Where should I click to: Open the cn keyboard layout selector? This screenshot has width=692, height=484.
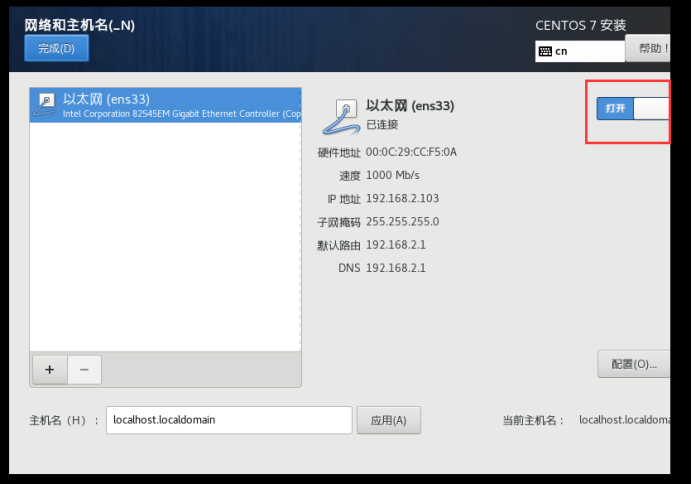580,52
